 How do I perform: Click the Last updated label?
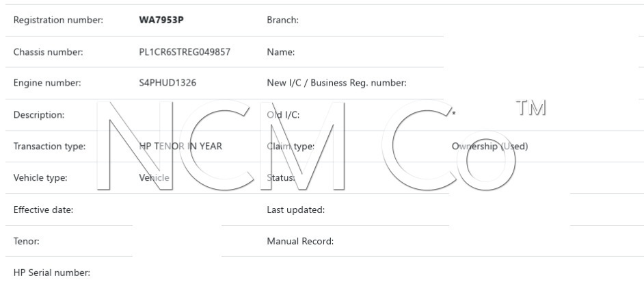click(x=295, y=210)
